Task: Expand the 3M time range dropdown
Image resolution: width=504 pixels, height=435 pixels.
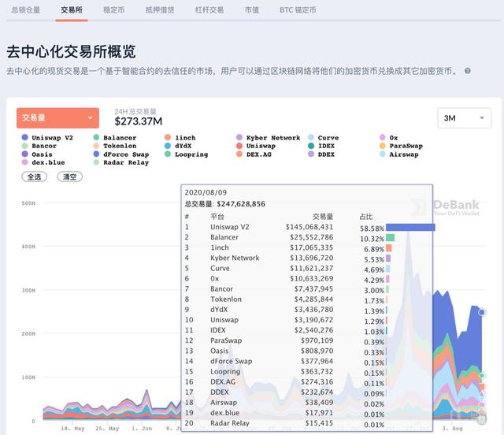Action: pyautogui.click(x=464, y=118)
